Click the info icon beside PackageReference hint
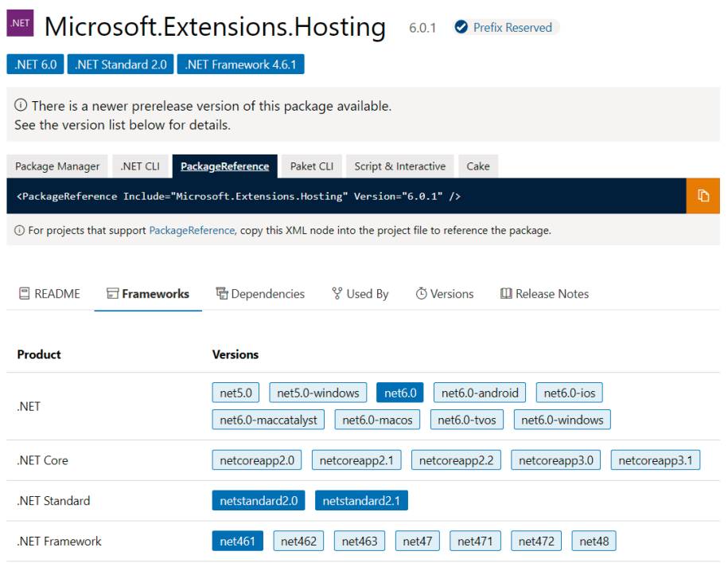The height and width of the screenshot is (563, 728). 20,230
